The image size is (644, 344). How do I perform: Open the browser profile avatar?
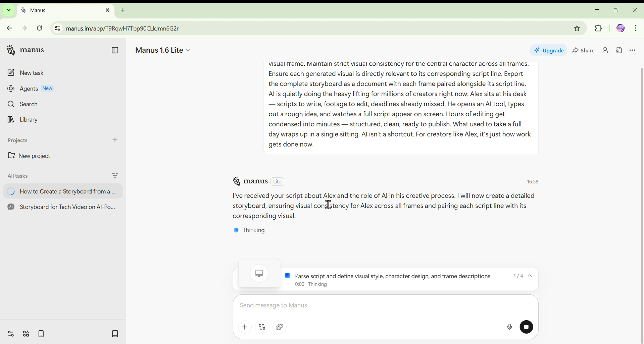pos(621,28)
